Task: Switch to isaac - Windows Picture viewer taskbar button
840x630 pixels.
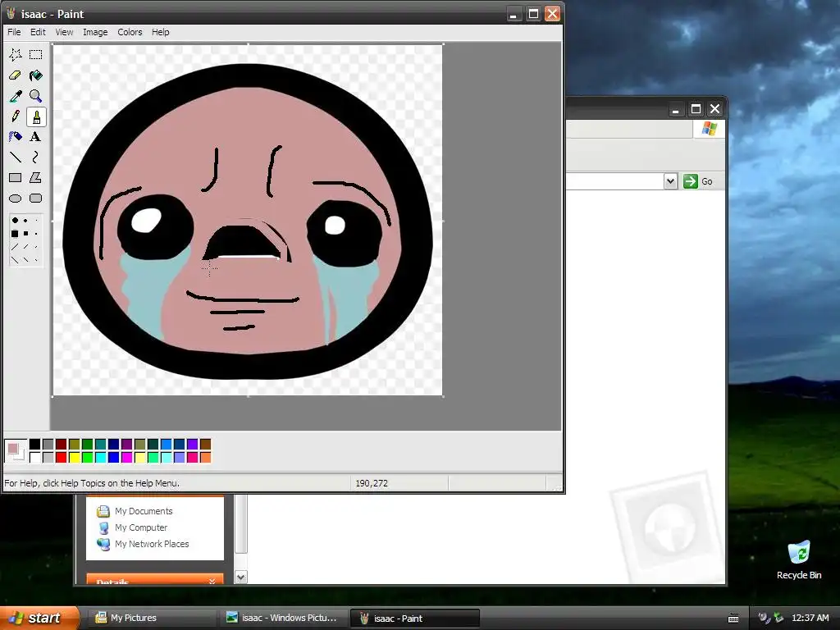Action: [282, 618]
